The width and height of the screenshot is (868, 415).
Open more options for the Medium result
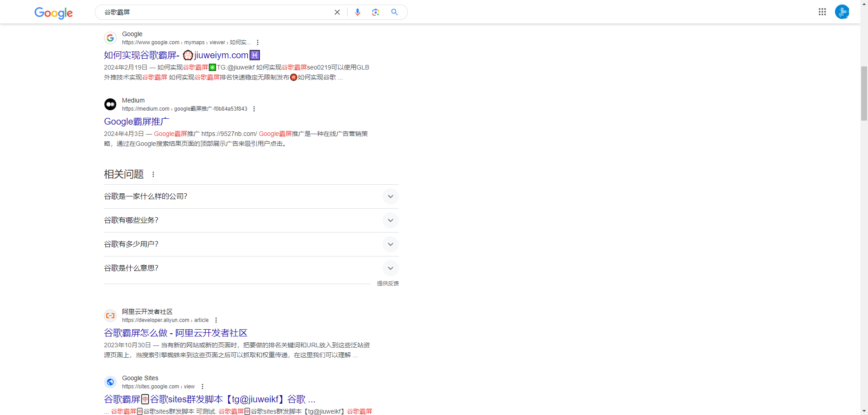(x=254, y=109)
